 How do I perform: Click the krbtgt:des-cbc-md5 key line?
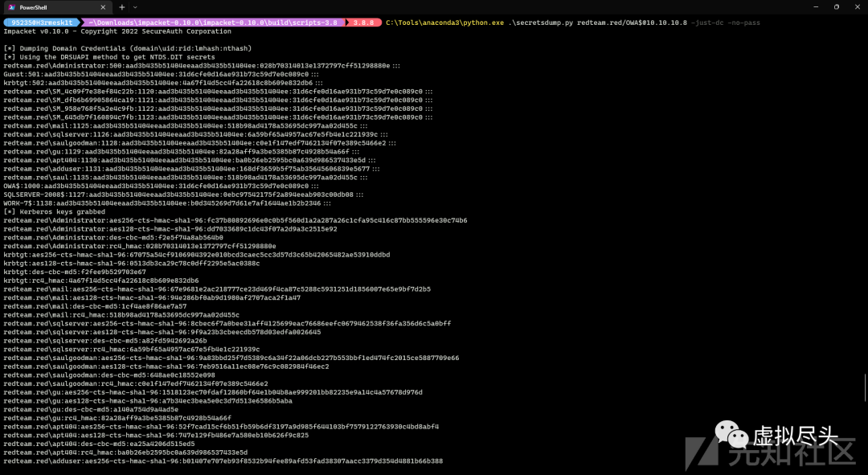tap(75, 272)
